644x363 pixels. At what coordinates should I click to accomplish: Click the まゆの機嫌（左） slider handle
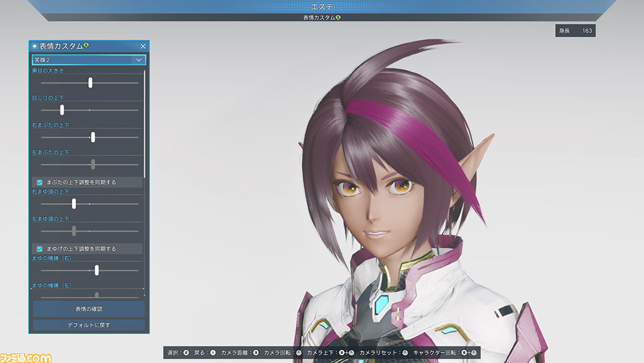pos(97,295)
